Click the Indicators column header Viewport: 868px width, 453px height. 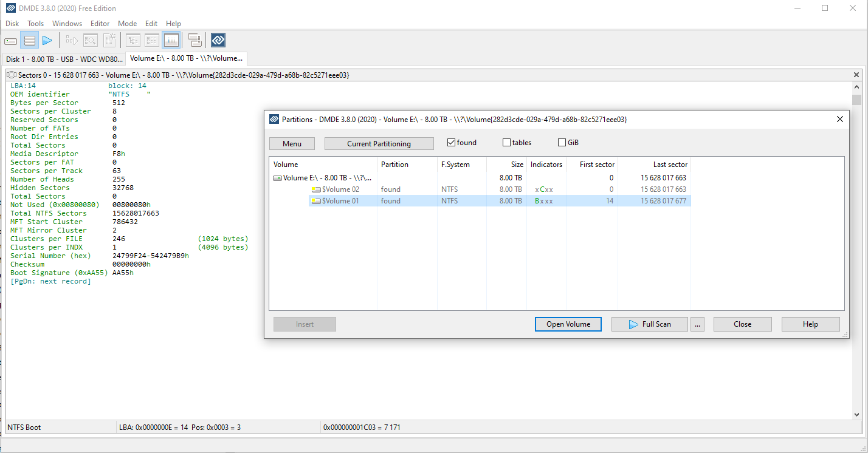546,165
